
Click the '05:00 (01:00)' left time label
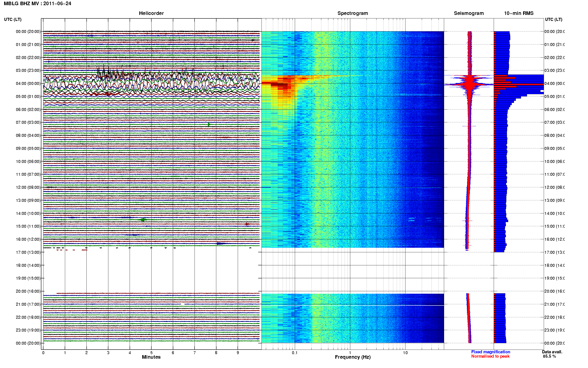tap(28, 97)
